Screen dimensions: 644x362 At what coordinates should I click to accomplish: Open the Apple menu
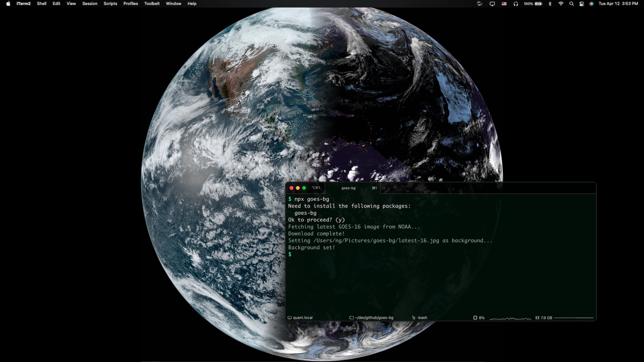pyautogui.click(x=8, y=4)
